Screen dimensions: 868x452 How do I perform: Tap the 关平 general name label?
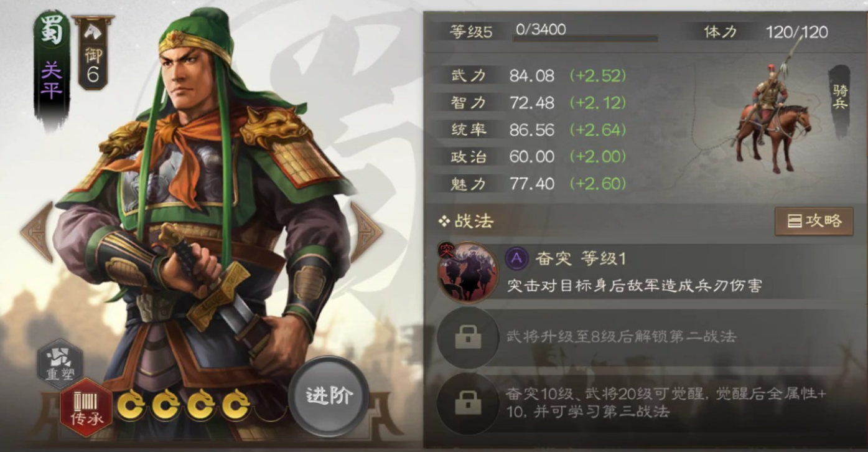click(52, 80)
